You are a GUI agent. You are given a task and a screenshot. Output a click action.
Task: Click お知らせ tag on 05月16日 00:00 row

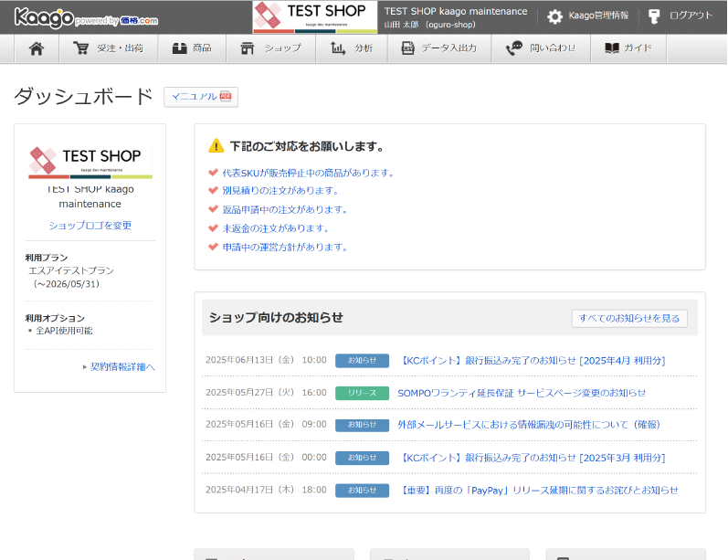pos(362,458)
